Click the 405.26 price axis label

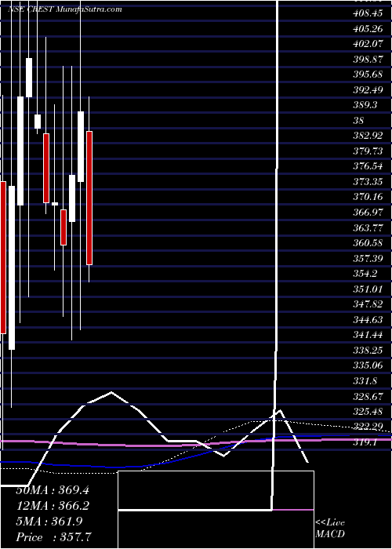pos(368,29)
